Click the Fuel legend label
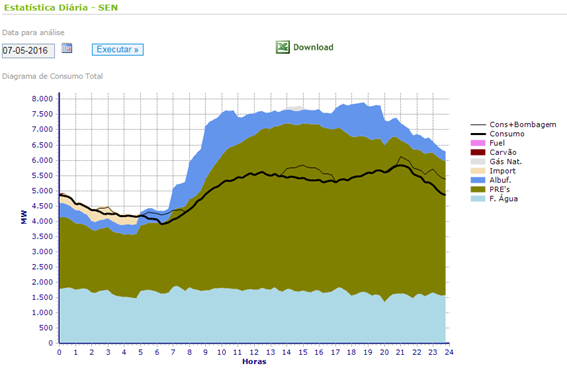Viewport: 567px width, 374px height. [x=497, y=143]
